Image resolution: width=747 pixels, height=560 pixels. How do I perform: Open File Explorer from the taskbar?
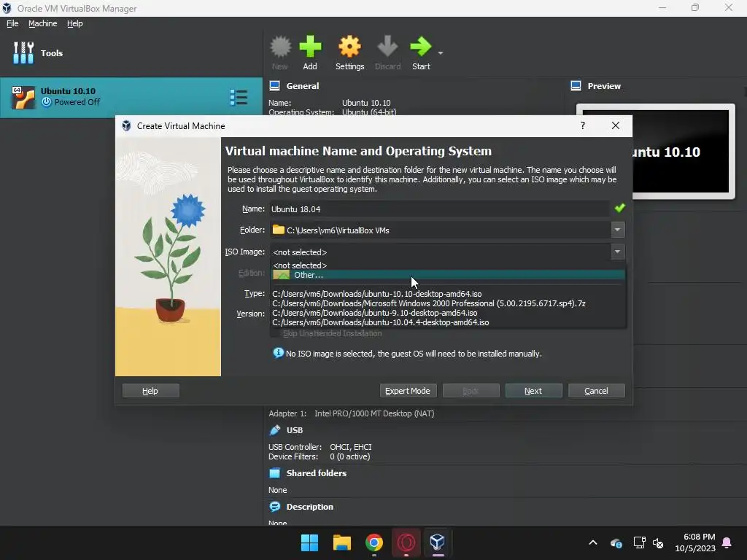click(x=342, y=542)
